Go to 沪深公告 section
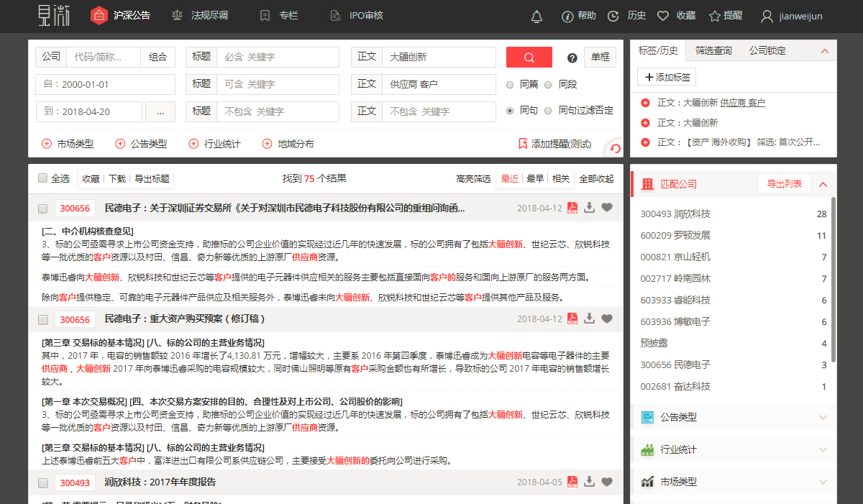The height and width of the screenshot is (504, 863). pos(122,16)
